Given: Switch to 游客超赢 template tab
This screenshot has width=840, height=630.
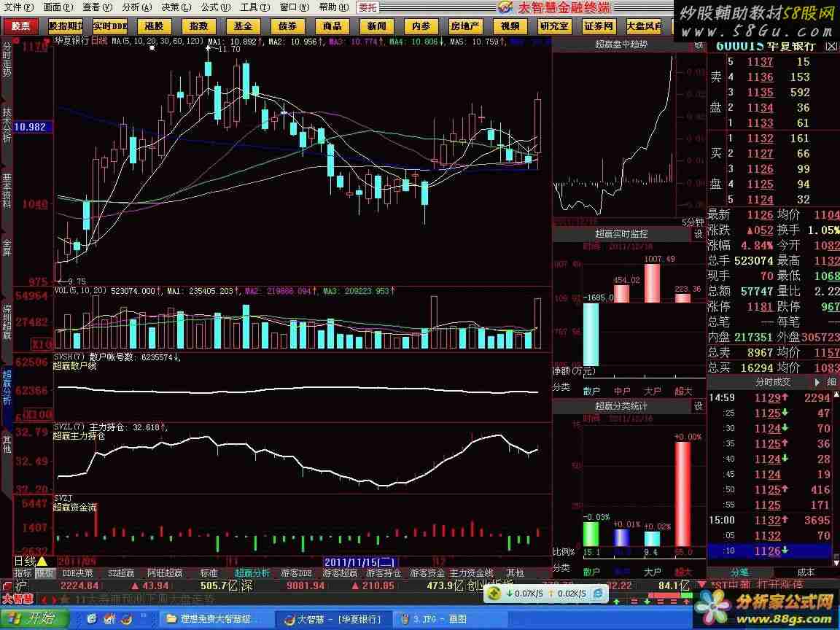Looking at the screenshot, I should click(340, 572).
